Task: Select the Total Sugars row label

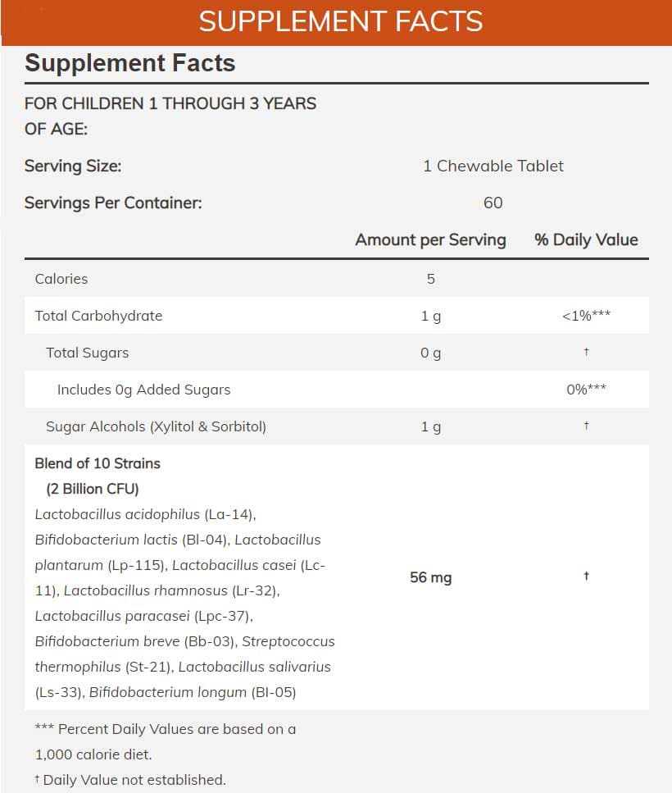Action: pos(88,353)
